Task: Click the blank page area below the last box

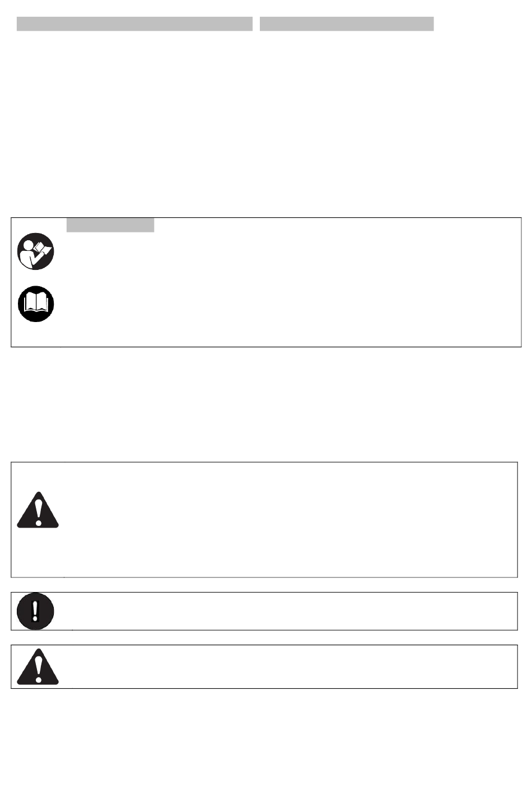Action: point(266,739)
